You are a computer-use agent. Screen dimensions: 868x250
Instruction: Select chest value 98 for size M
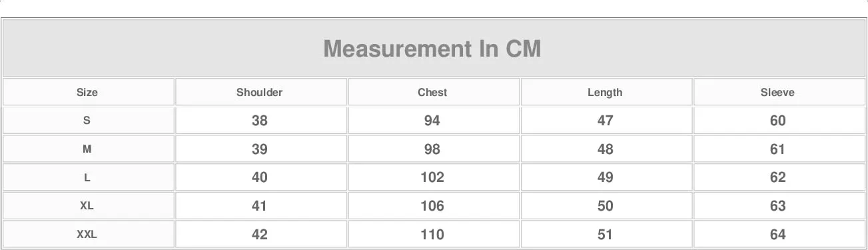(x=432, y=149)
